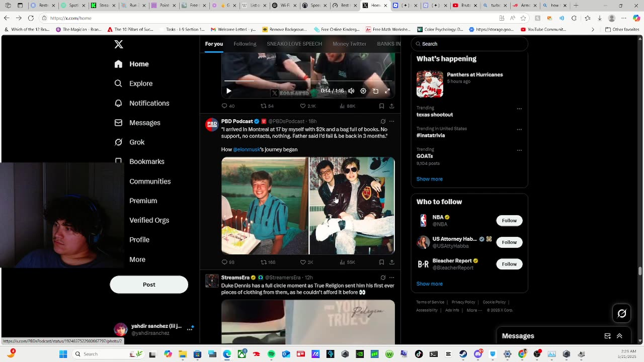Open Communities page
Screen dimensions: 644x362
(x=150, y=182)
